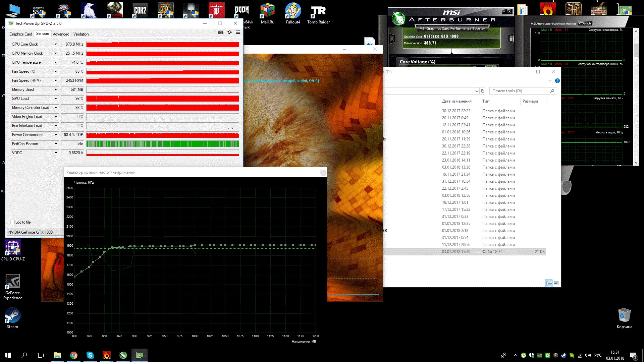Switch Explorer to large thumbnails view
This screenshot has width=644, height=362.
click(x=556, y=283)
